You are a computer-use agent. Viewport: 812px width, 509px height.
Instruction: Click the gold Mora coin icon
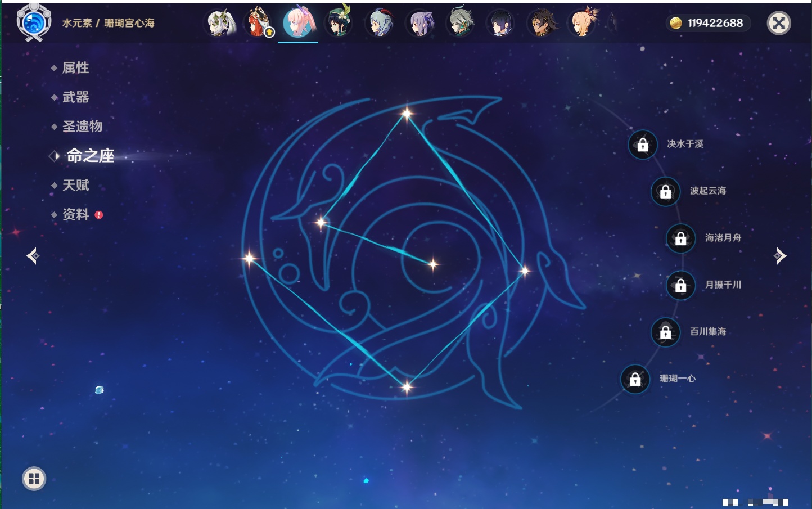pyautogui.click(x=676, y=23)
